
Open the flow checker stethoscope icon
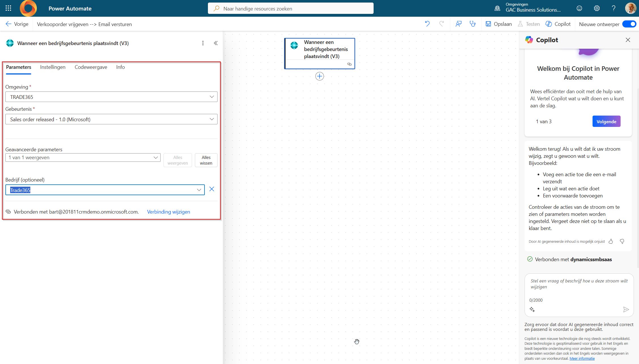pyautogui.click(x=472, y=24)
